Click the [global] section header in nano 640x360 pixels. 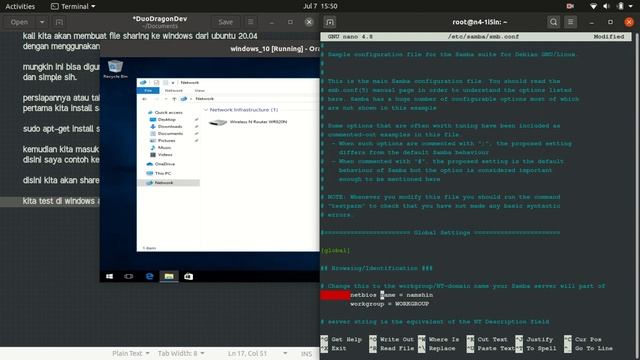336,250
